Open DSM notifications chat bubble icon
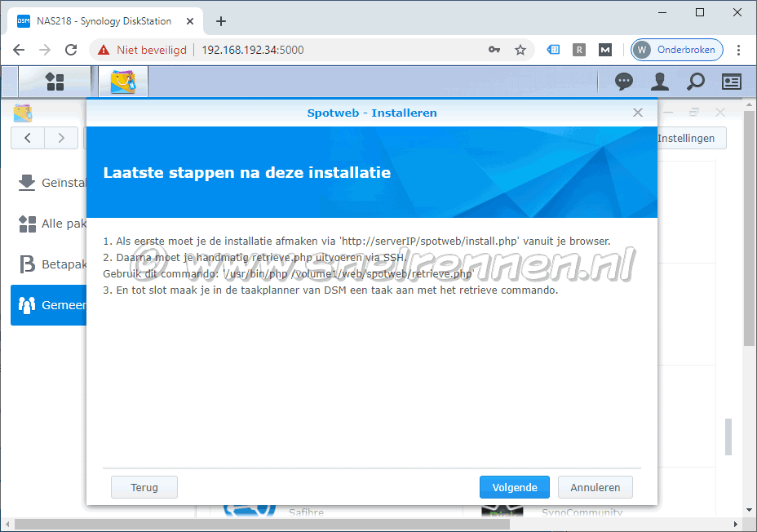The image size is (757, 532). 624,82
